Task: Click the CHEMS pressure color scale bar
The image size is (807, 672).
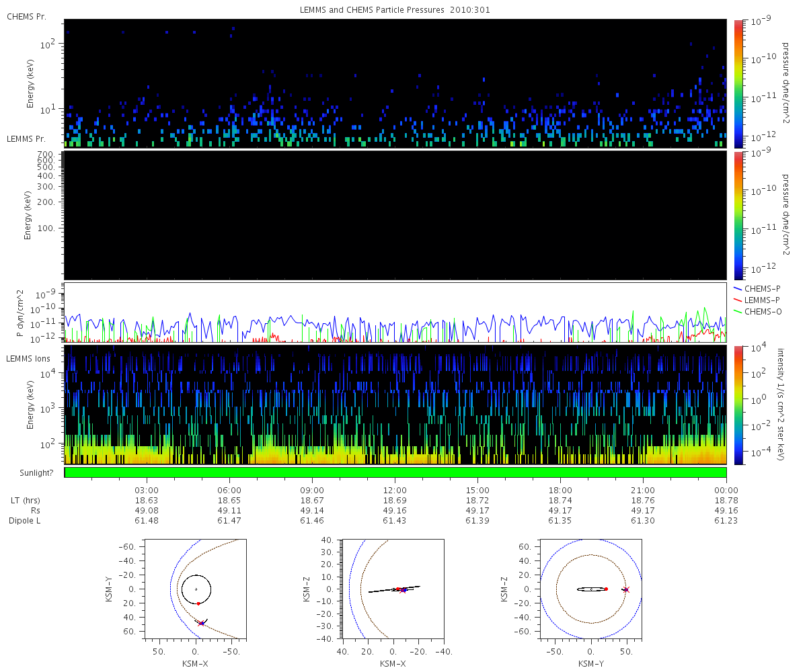Action: (738, 83)
